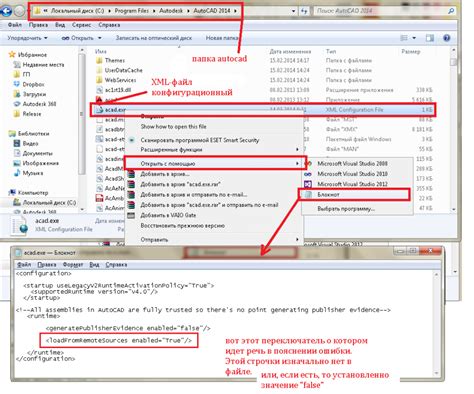Click the Back navigation arrow button
The height and width of the screenshot is (394, 474).
pyautogui.click(x=6, y=11)
